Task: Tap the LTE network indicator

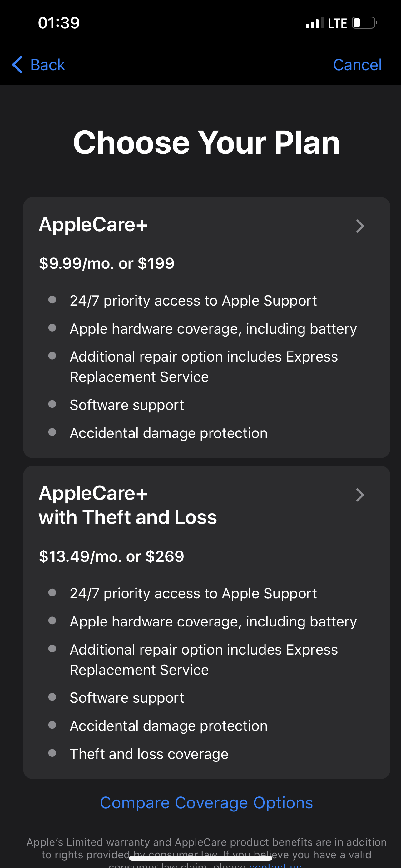Action: (337, 23)
